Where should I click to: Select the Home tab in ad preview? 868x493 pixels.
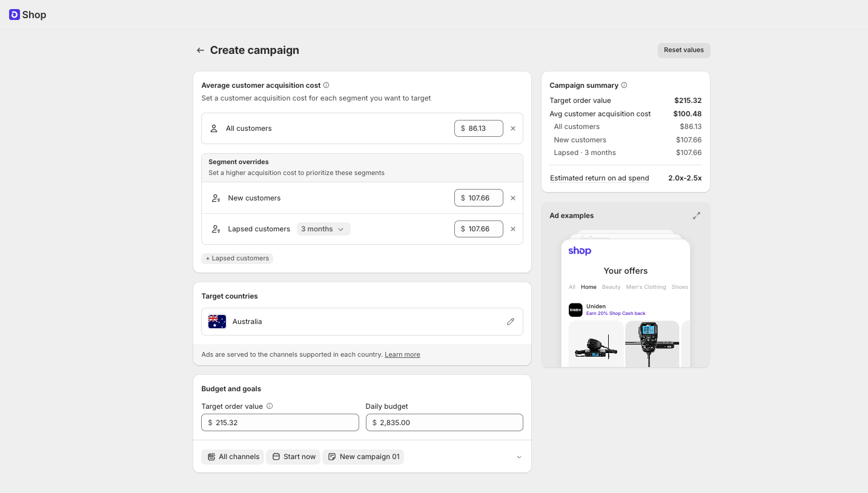[x=588, y=287]
